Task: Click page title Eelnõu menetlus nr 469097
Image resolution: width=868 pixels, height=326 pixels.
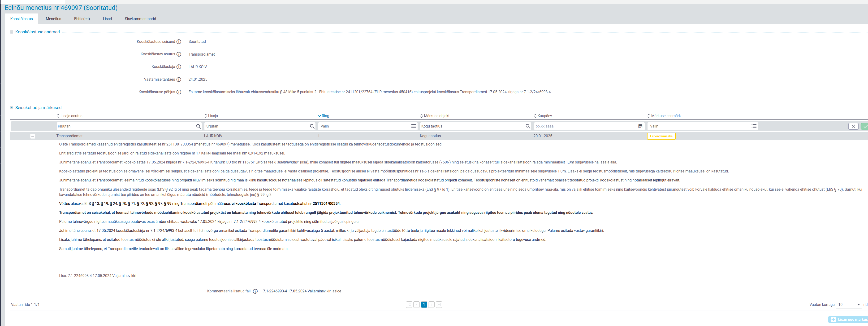Action: click(61, 8)
